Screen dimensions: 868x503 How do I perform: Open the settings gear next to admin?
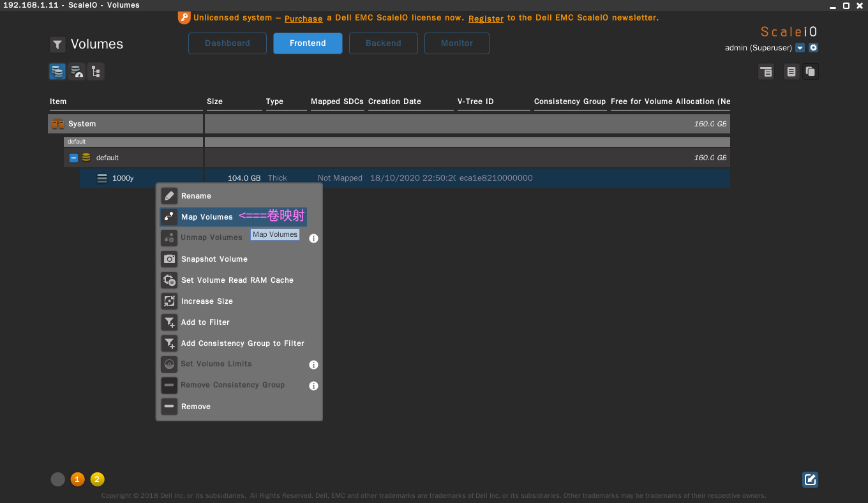[x=813, y=48]
